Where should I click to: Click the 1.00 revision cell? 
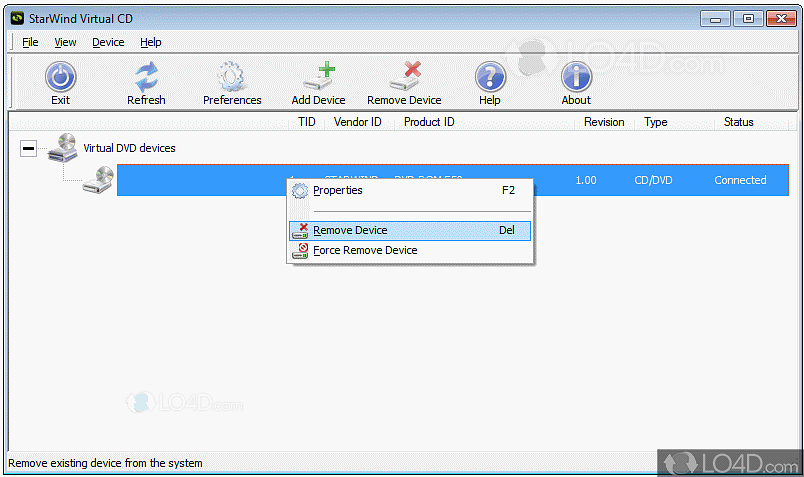pos(586,180)
